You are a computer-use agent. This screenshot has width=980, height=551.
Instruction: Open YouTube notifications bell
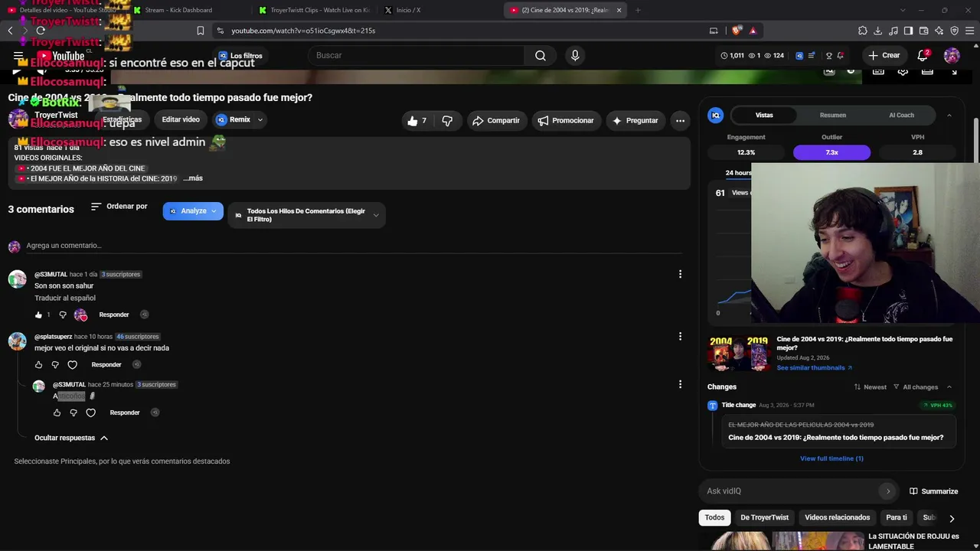click(923, 55)
